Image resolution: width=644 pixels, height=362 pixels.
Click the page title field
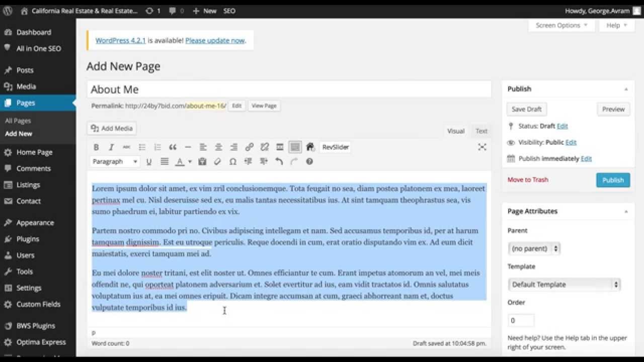pos(289,89)
